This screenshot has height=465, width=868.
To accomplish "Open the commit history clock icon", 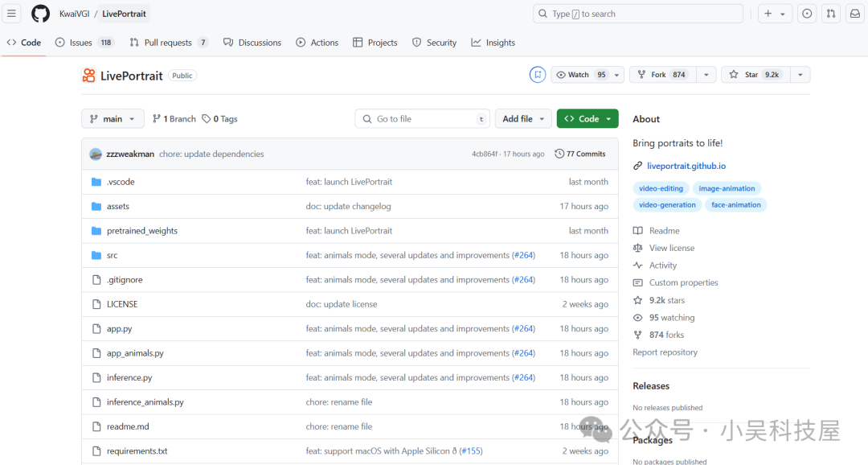I will point(559,154).
